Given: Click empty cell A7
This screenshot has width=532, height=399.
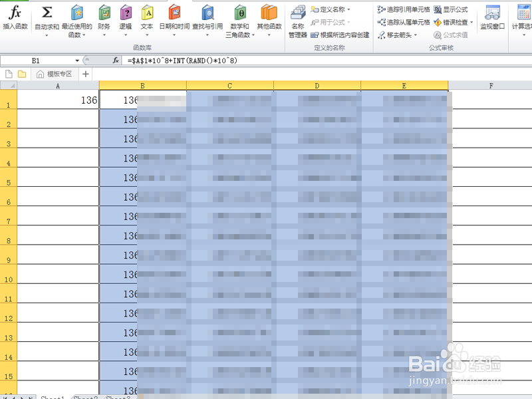Looking at the screenshot, I should 58,215.
